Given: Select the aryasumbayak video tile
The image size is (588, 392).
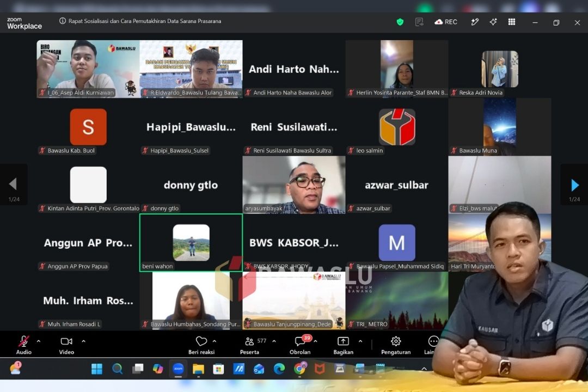Looking at the screenshot, I should pos(294,185).
